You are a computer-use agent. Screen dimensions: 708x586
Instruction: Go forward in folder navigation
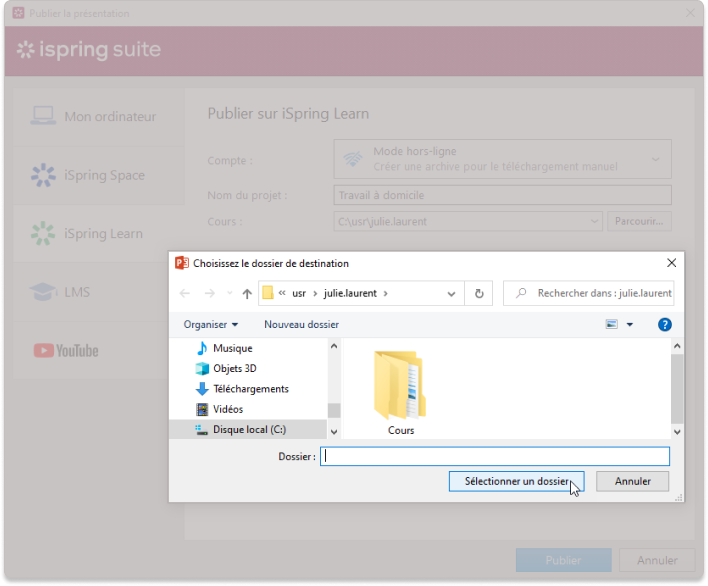[210, 293]
